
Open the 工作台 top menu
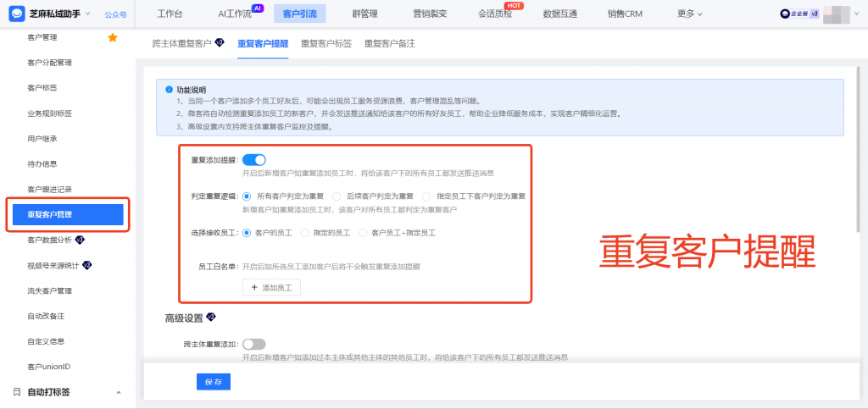pos(170,14)
